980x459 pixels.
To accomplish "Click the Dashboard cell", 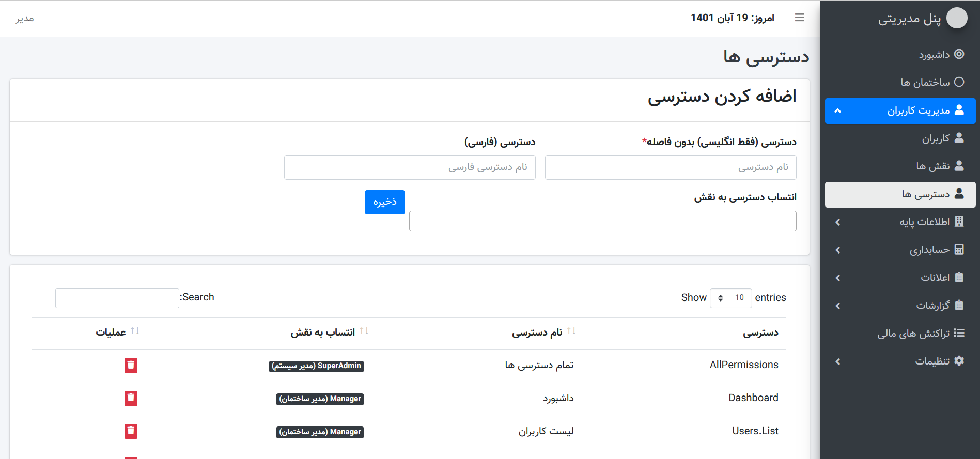I will (x=753, y=398).
